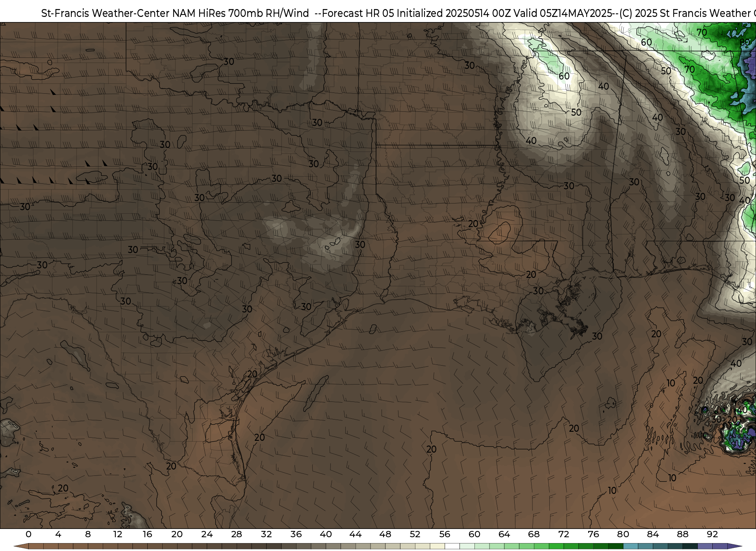Click the color legend tick label "48"
756x551 pixels.
click(x=385, y=534)
